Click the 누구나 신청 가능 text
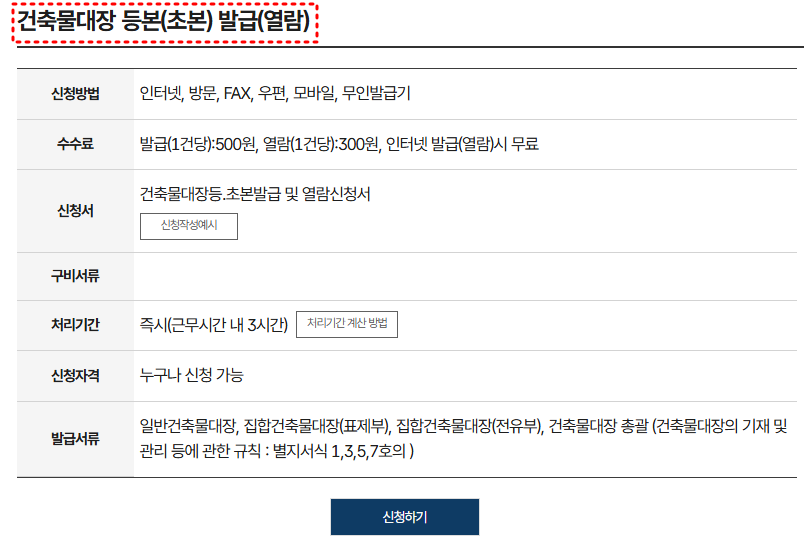804x542 pixels. 191,375
